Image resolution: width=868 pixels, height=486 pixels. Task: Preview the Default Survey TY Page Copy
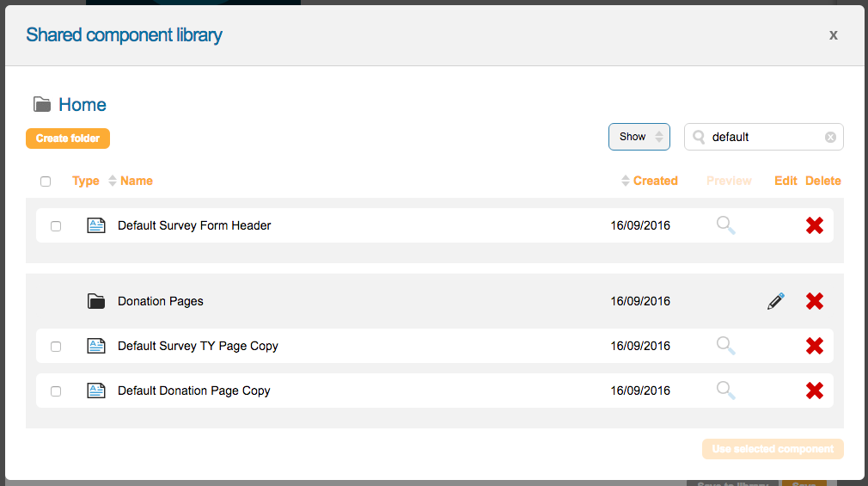726,346
